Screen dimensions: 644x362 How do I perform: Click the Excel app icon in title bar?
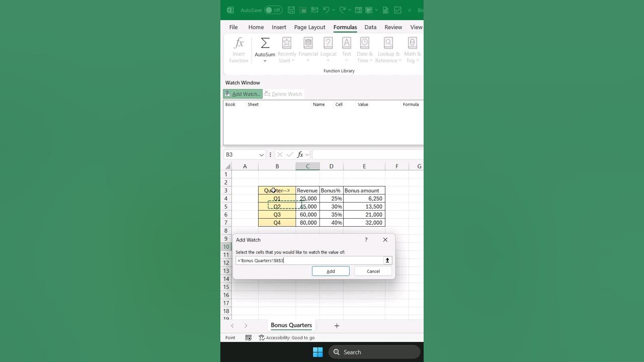click(230, 10)
